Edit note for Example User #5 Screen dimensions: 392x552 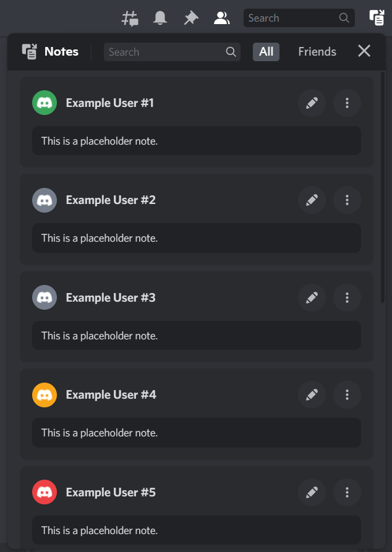(x=312, y=492)
